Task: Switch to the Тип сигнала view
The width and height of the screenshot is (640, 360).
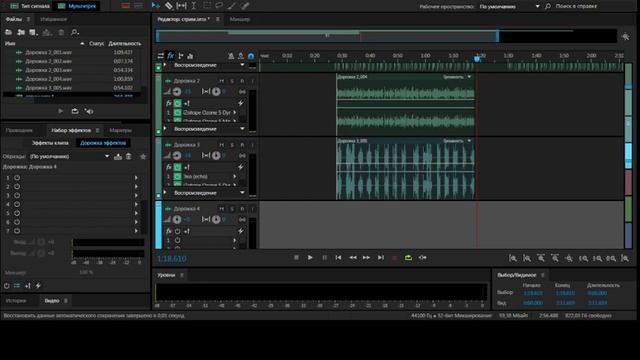Action: coord(30,6)
